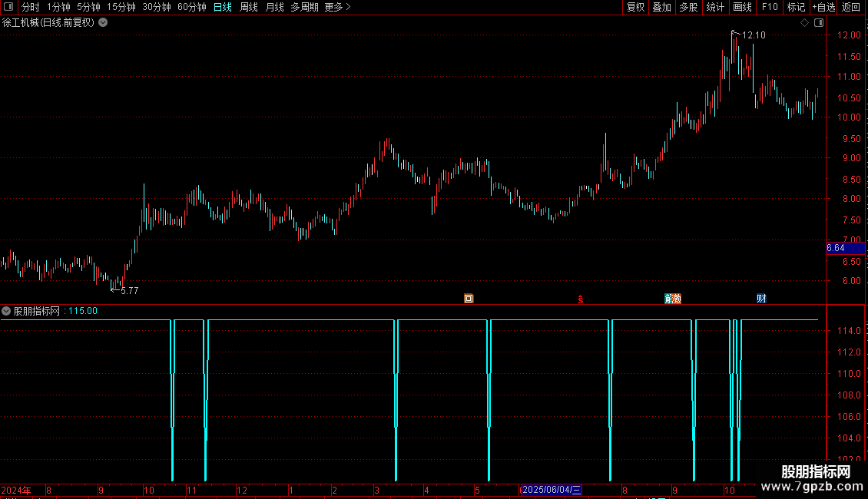Open the dropdown arrow beside 徐工机械 title

103,23
